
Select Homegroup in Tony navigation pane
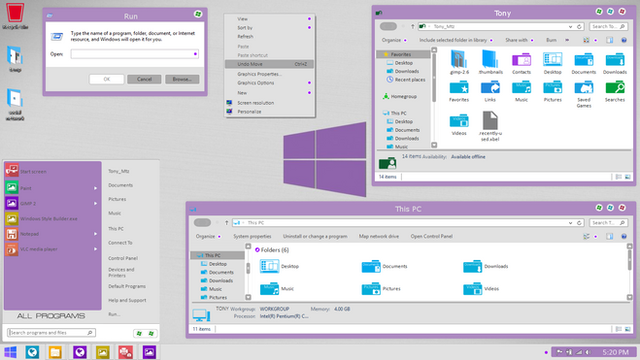[400, 96]
